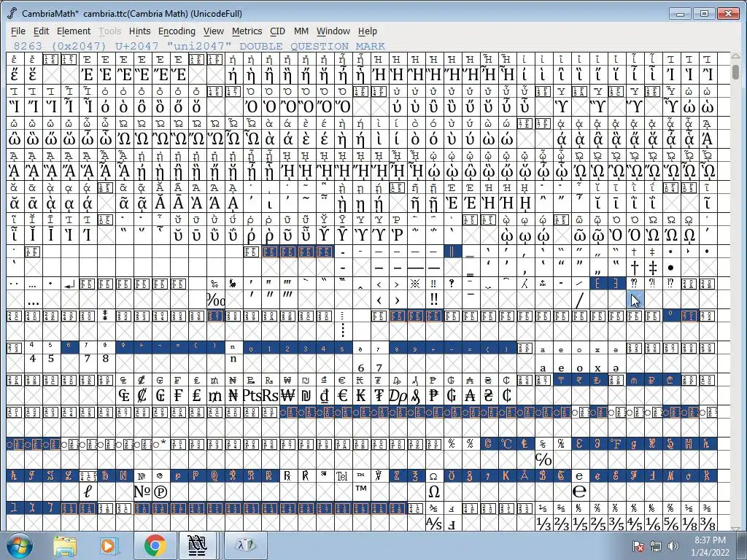This screenshot has height=560, width=747.
Task: Select the A/S ⅍ glyph cell
Action: click(433, 524)
